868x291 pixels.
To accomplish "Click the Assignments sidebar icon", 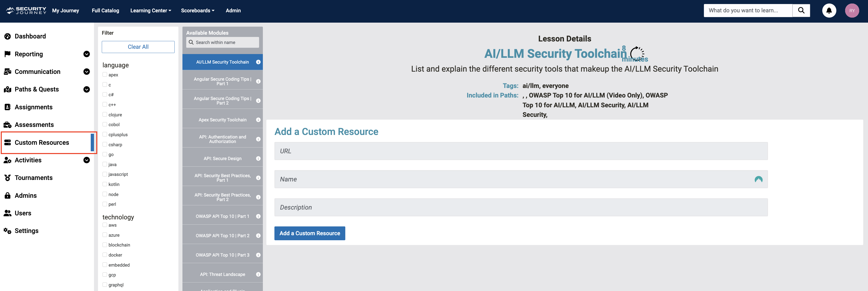I will 7,107.
